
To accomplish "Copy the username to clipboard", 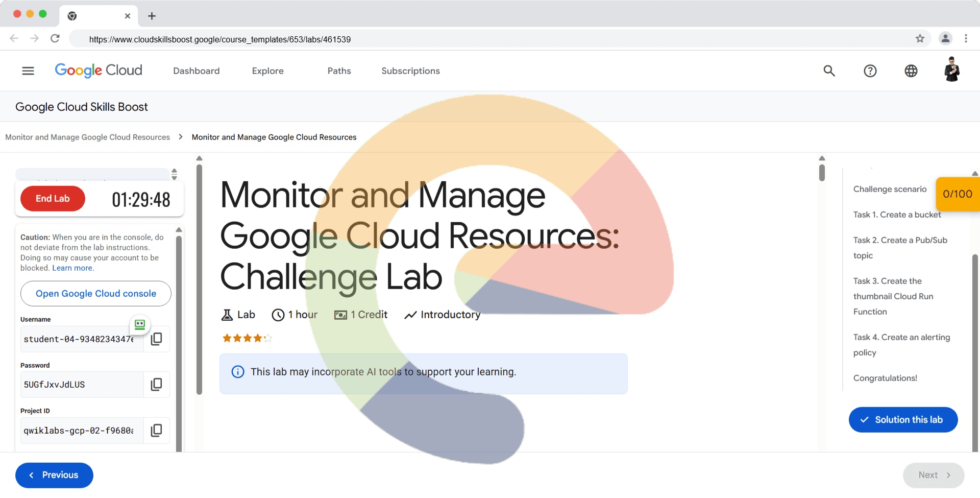I will point(157,339).
